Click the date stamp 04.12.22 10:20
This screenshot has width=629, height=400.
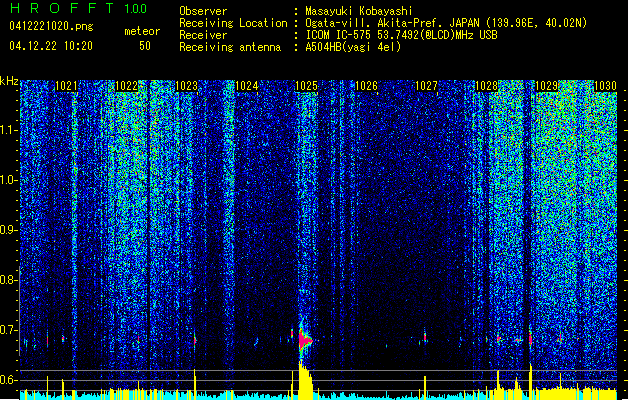point(51,46)
